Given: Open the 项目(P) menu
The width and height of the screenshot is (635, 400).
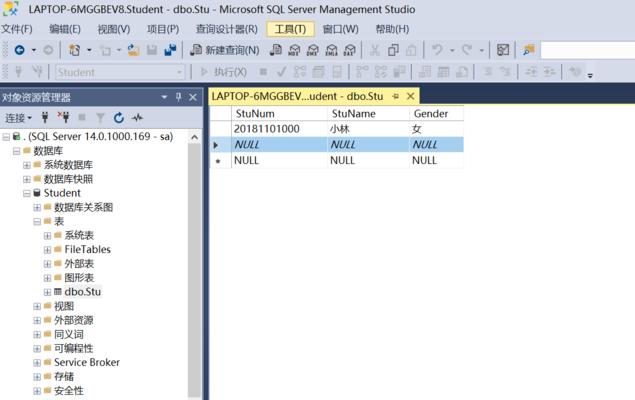Looking at the screenshot, I should (x=163, y=29).
